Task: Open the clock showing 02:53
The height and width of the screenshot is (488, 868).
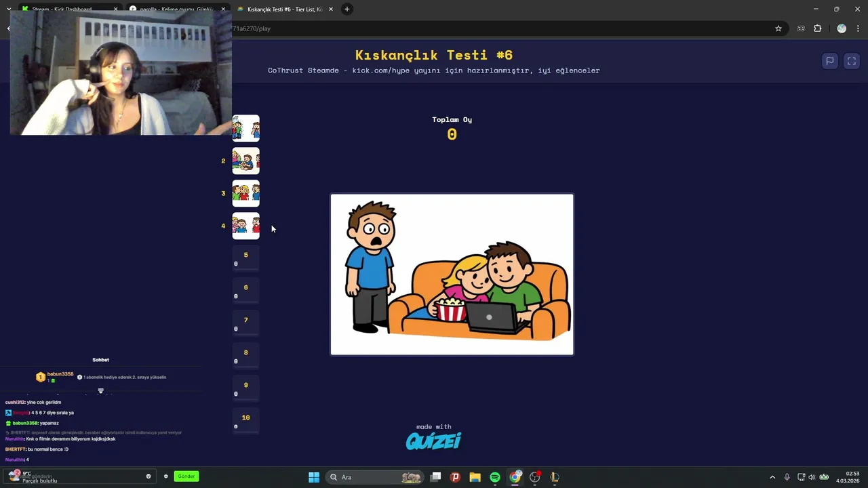Action: coord(848,477)
